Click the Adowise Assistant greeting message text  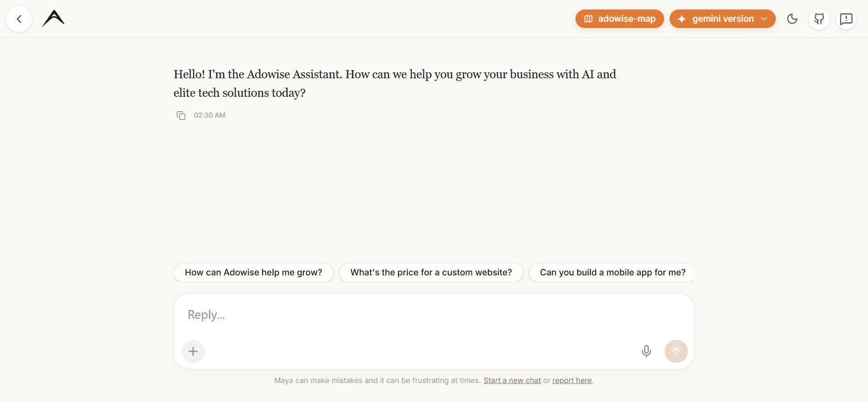pos(395,83)
